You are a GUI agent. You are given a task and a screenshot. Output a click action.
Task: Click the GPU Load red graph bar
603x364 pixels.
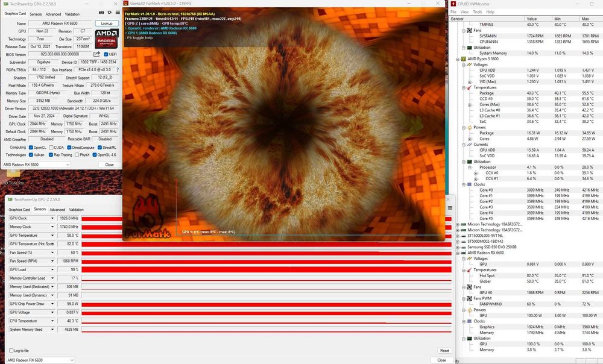[x=266, y=270]
